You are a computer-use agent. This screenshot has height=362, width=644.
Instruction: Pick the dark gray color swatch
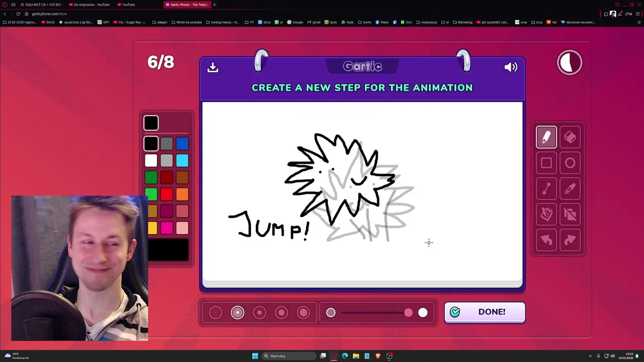click(167, 144)
